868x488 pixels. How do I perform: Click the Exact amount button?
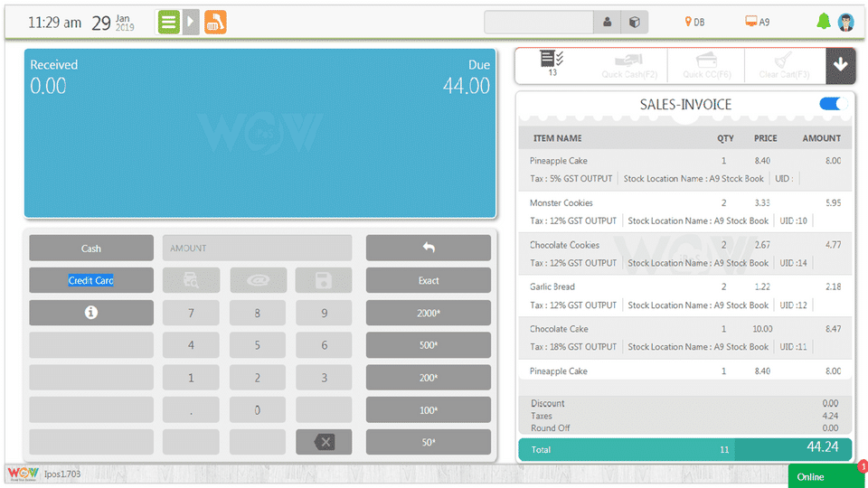[x=428, y=280]
